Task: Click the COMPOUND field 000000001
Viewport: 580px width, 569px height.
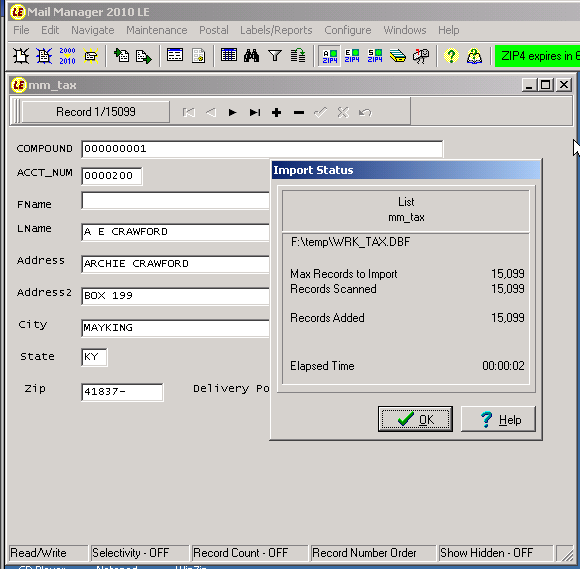Action: click(x=262, y=149)
